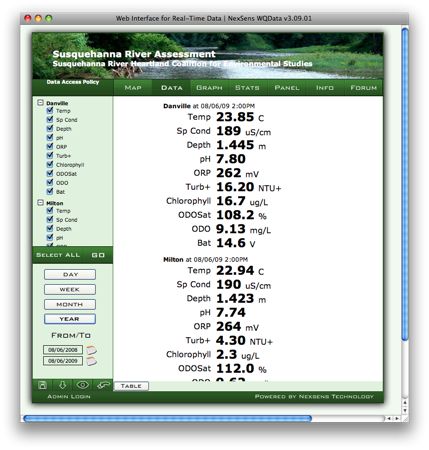Open the Map tab
Screen dimensions: 429x450
click(133, 88)
